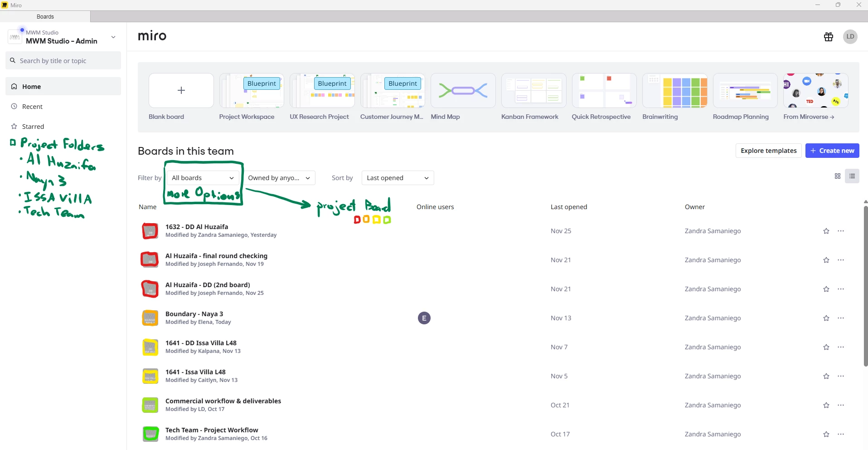The width and height of the screenshot is (868, 450).
Task: Click the miro logo
Action: pos(152,36)
